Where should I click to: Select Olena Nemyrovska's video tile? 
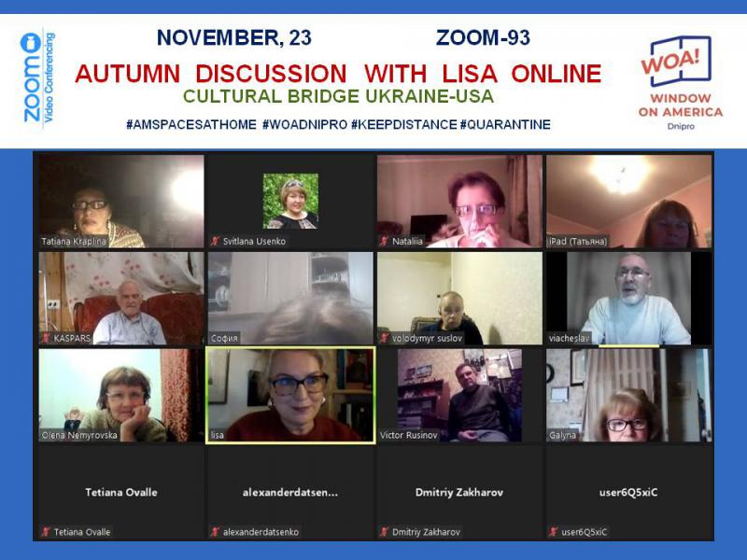coord(121,395)
